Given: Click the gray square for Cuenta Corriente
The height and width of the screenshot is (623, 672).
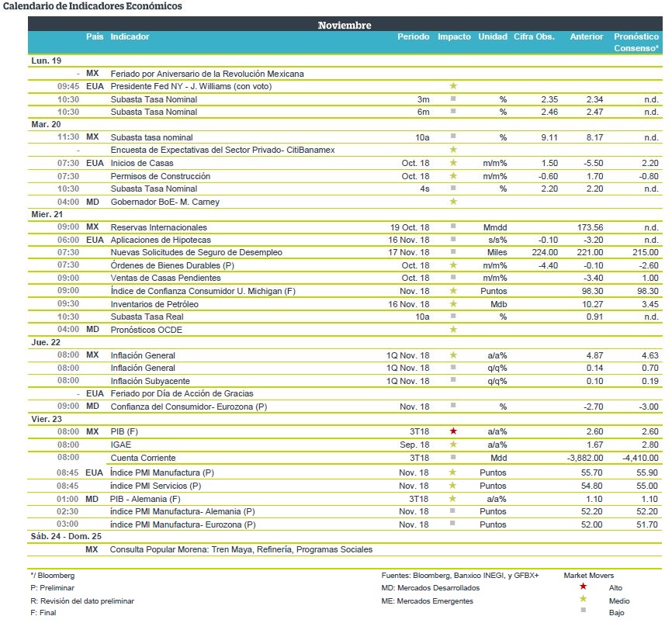Looking at the screenshot, I should coord(453,457).
